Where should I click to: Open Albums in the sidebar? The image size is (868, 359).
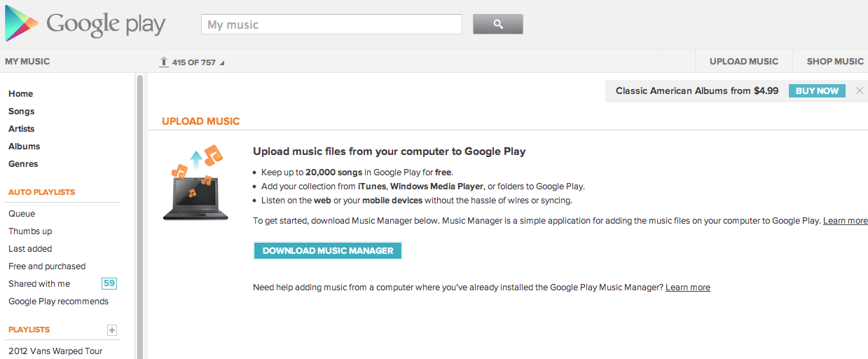coord(25,147)
